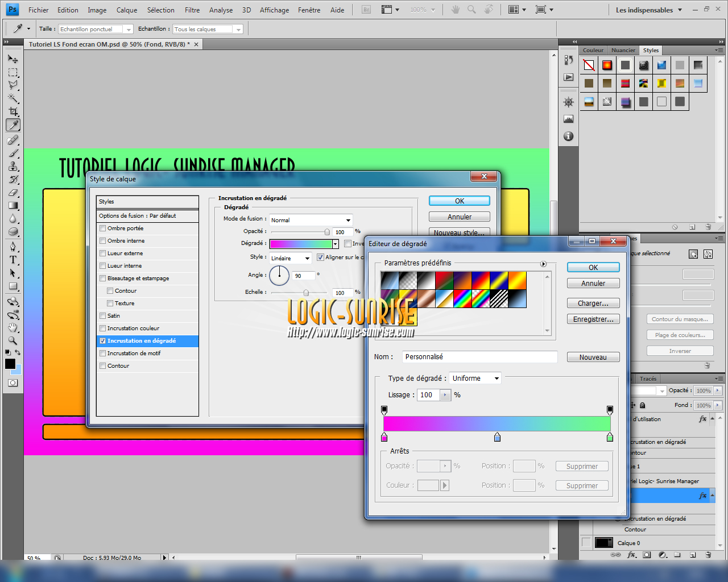Viewport: 728px width, 582px height.
Task: Launch Bridge from the Br icon
Action: [x=366, y=10]
